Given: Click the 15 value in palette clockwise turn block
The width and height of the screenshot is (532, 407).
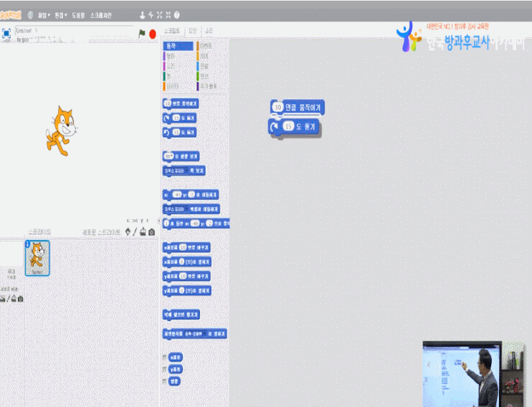Looking at the screenshot, I should point(175,118).
